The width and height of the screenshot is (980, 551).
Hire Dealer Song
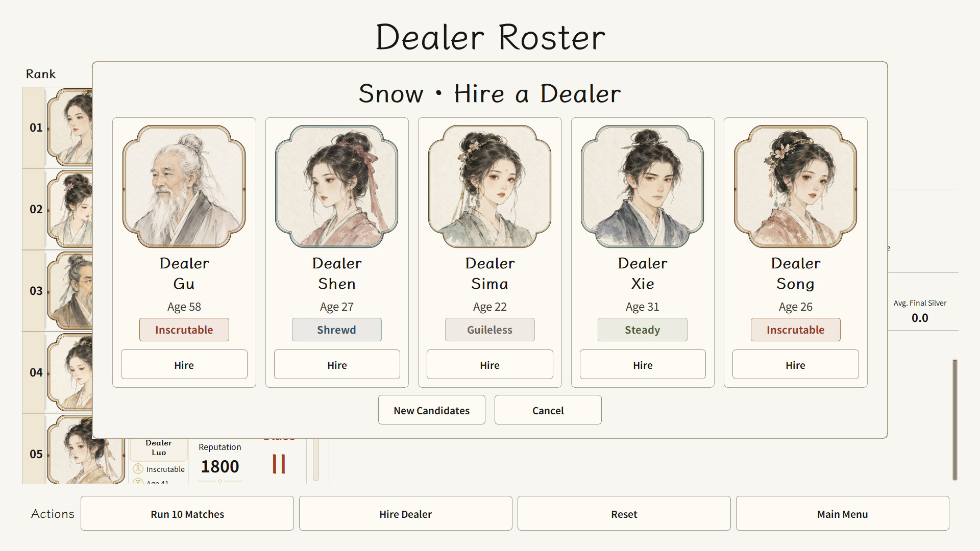(796, 365)
